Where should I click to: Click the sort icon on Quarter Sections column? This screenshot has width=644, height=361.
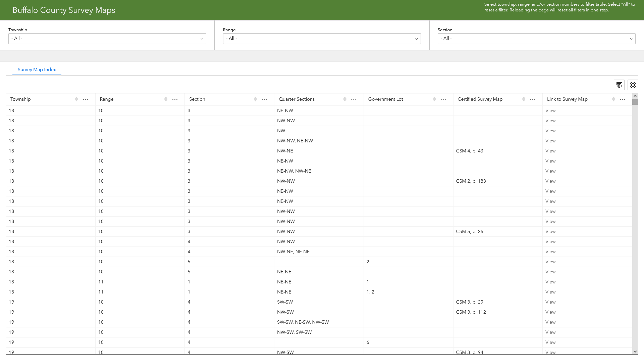click(345, 99)
